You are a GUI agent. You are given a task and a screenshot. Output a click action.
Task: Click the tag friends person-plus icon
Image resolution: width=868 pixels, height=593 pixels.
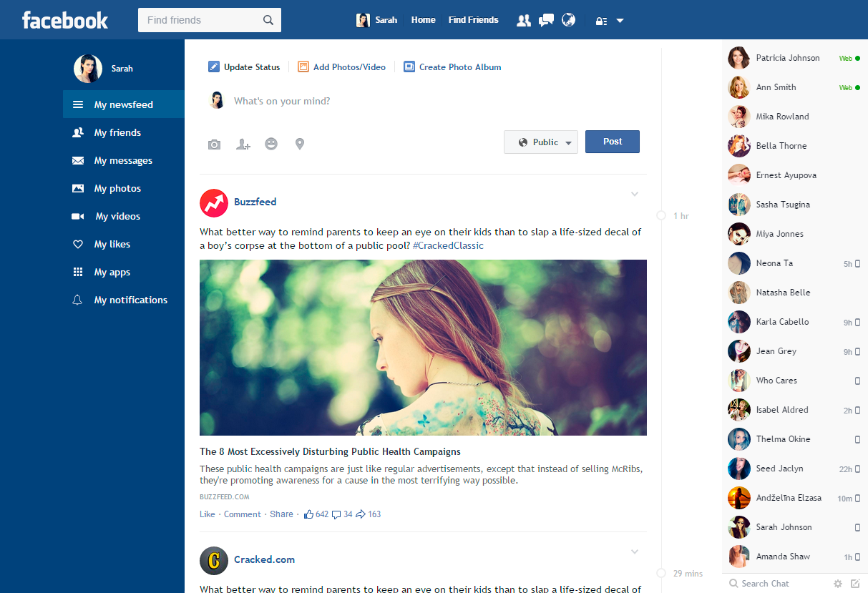coord(243,144)
